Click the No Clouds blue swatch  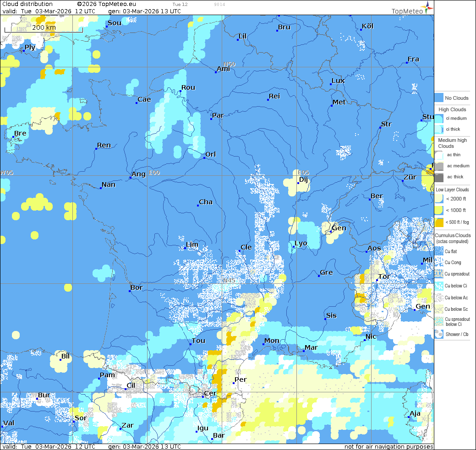[x=439, y=98]
